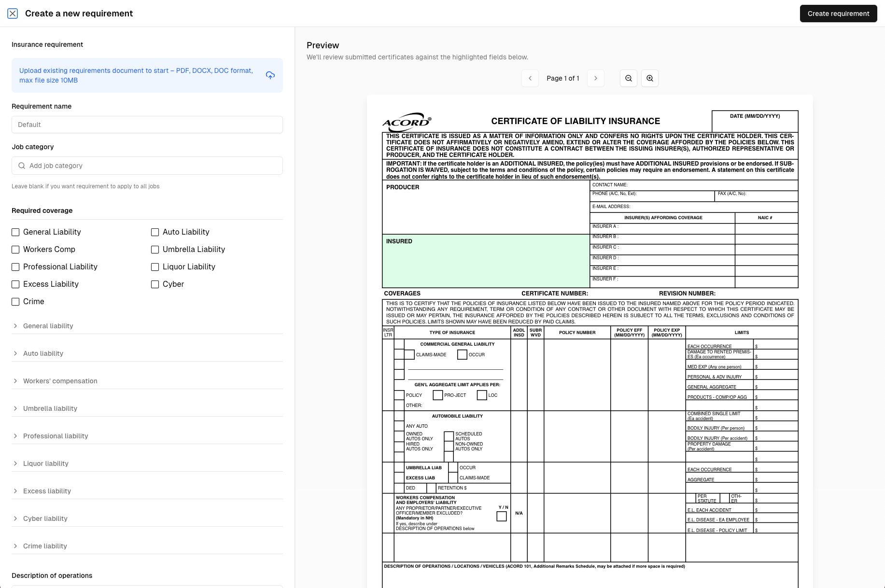Image resolution: width=885 pixels, height=588 pixels.
Task: Enable Professional Liability coverage
Action: 15,266
